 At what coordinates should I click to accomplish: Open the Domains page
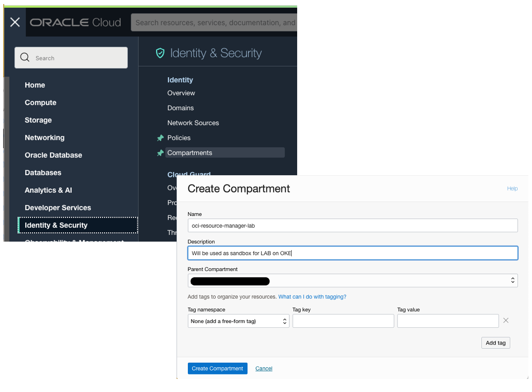pyautogui.click(x=181, y=108)
